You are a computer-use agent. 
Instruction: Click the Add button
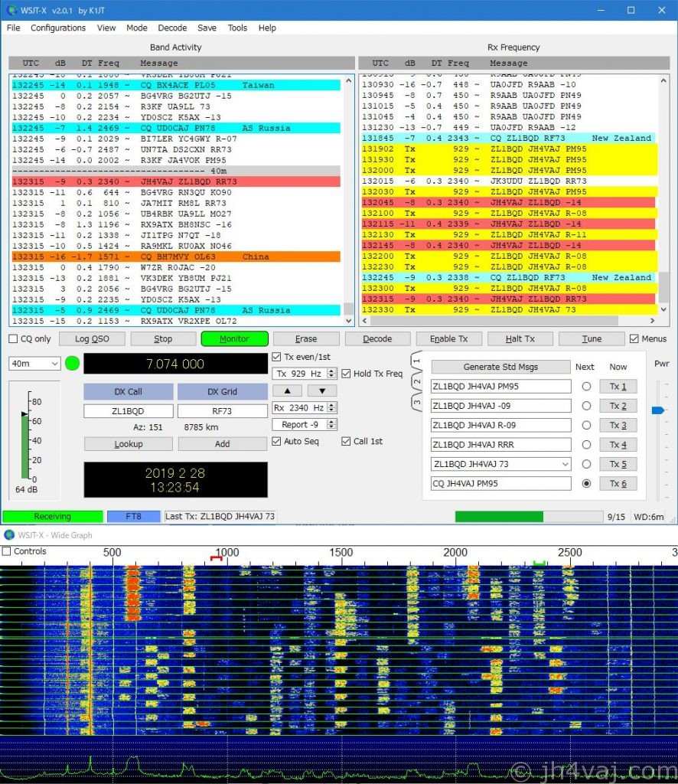pyautogui.click(x=223, y=444)
